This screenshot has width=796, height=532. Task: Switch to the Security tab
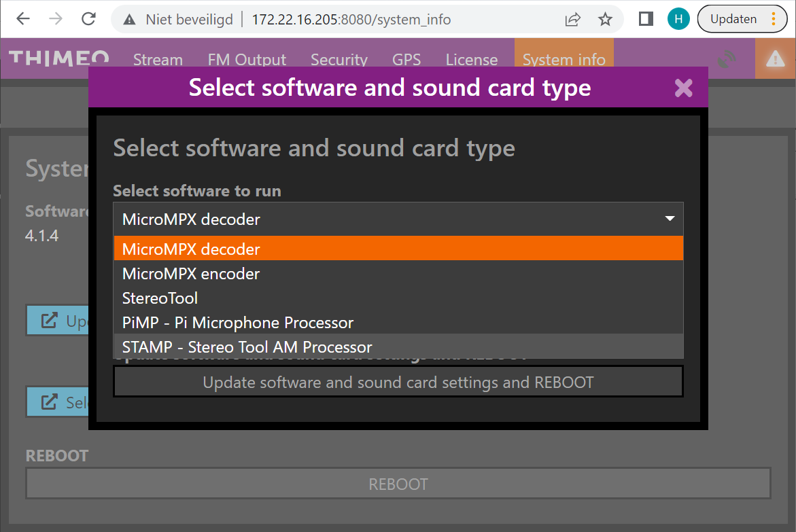pos(339,59)
